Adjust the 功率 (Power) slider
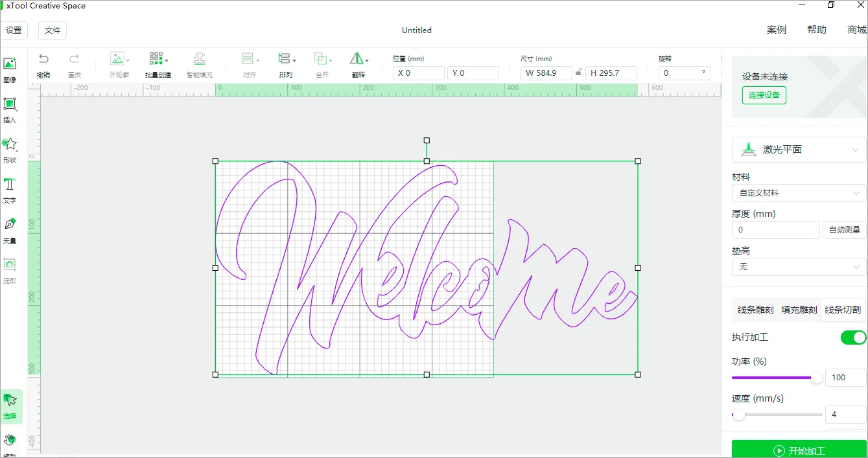868x458 pixels. pyautogui.click(x=817, y=378)
